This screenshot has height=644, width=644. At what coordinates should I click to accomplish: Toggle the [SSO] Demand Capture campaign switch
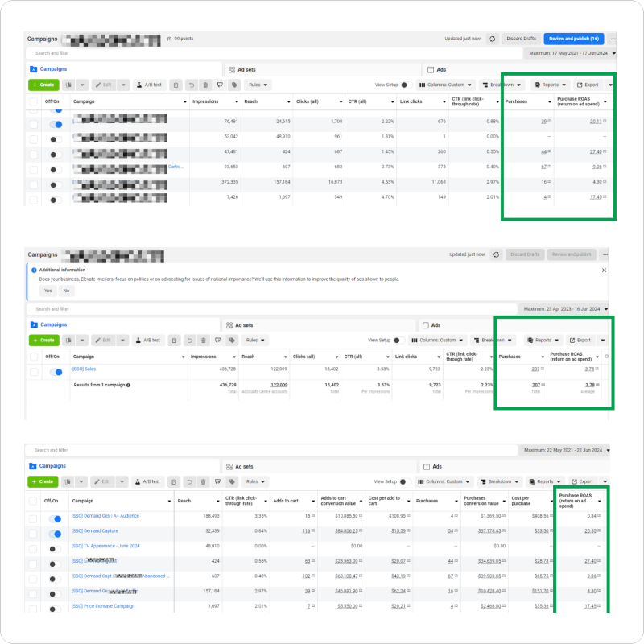56,531
